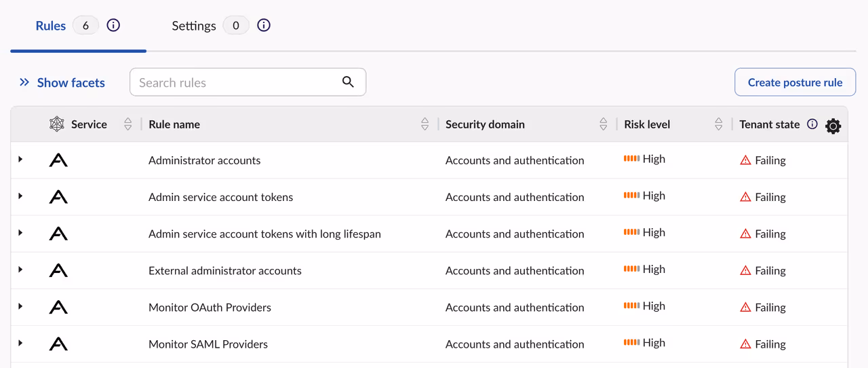Screen dimensions: 868x368
Task: Switch to the Settings tab
Action: 194,26
